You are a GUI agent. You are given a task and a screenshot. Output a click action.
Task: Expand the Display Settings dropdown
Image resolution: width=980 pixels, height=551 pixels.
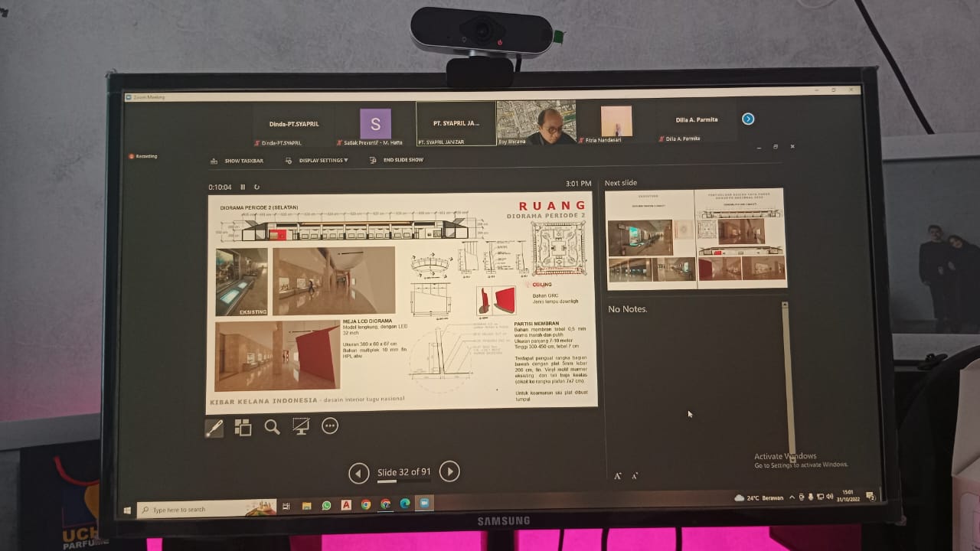click(317, 161)
